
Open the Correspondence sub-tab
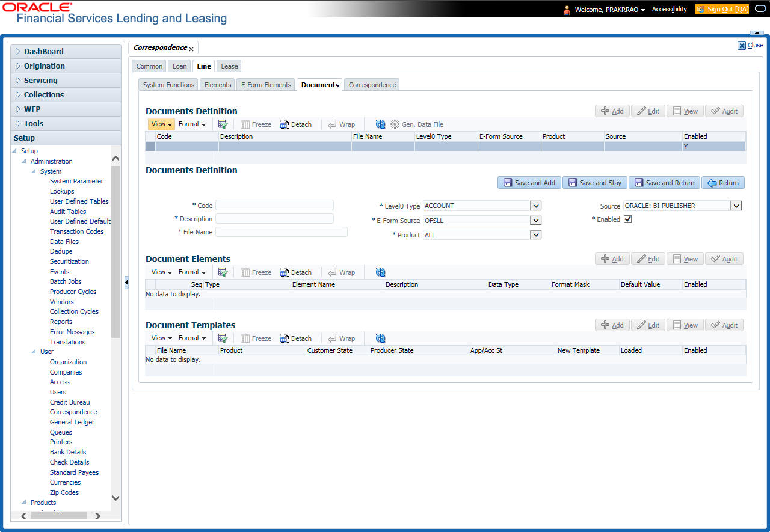tap(372, 85)
